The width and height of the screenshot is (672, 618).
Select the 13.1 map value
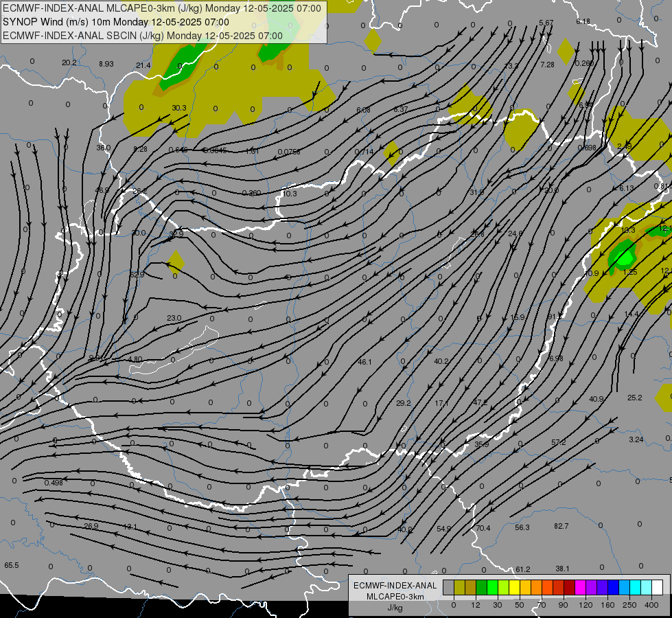130,527
